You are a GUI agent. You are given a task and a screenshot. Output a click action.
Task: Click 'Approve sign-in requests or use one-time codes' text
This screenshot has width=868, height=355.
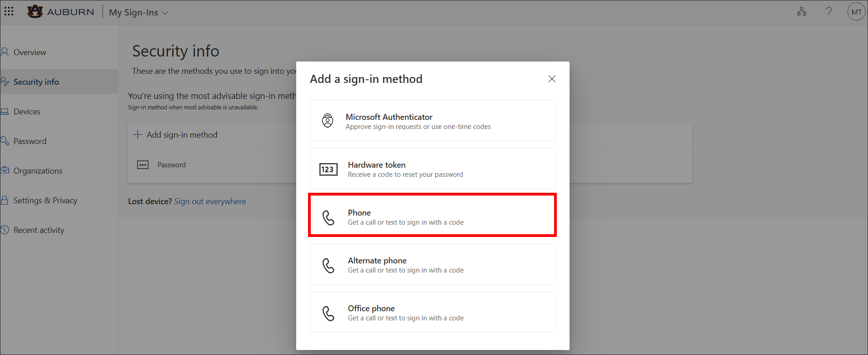[418, 127]
